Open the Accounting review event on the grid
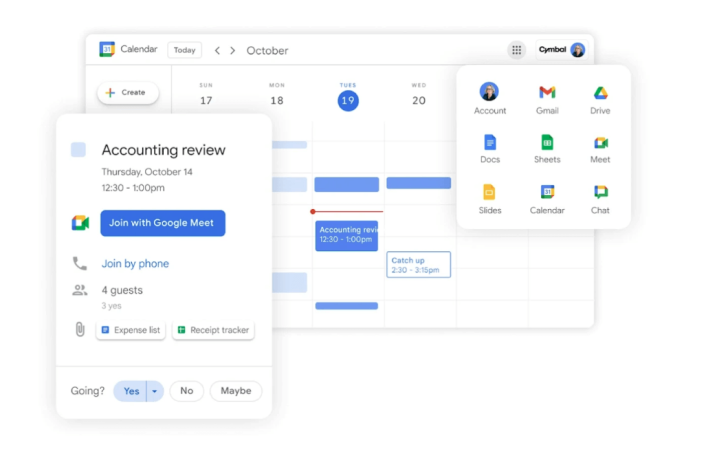The width and height of the screenshot is (728, 456). (x=346, y=235)
